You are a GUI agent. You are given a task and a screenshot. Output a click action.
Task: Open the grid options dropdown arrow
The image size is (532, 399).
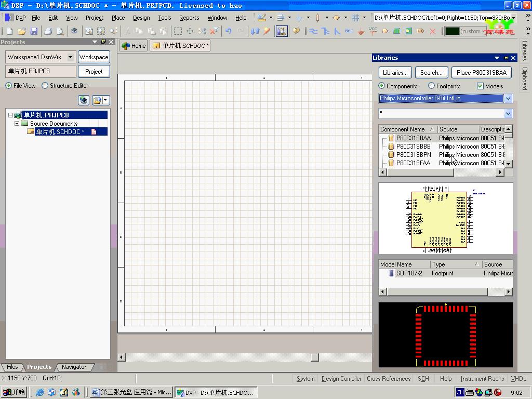(364, 17)
